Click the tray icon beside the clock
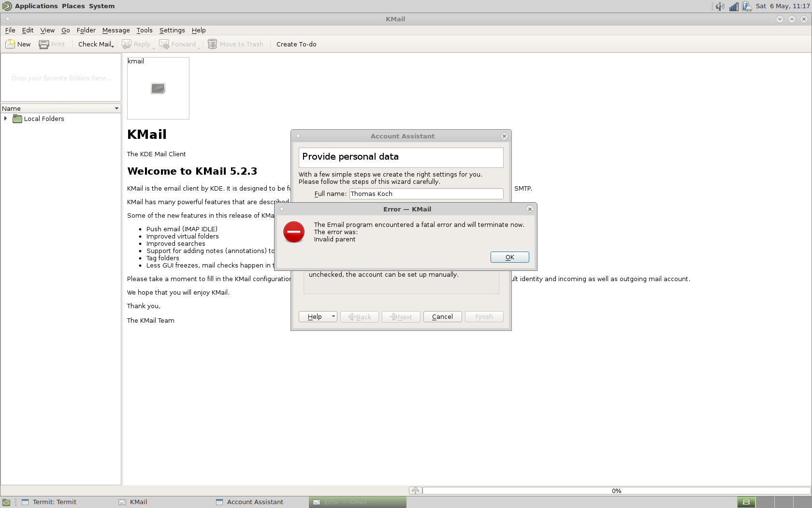Screen dimensions: 812x508 coord(747,6)
